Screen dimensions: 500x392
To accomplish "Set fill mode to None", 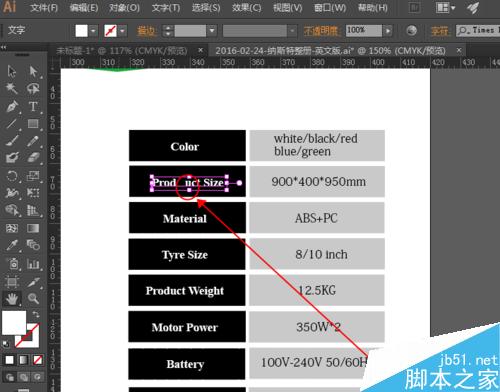I will 37,360.
